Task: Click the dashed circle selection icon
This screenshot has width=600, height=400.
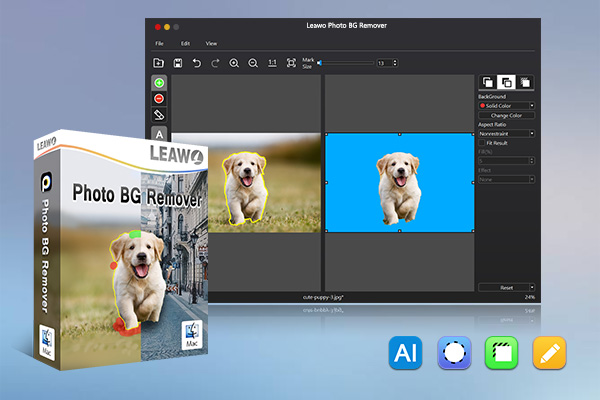Action: click(454, 353)
